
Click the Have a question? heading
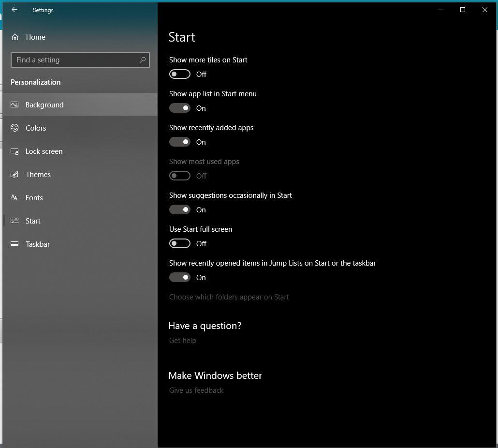[x=205, y=326]
